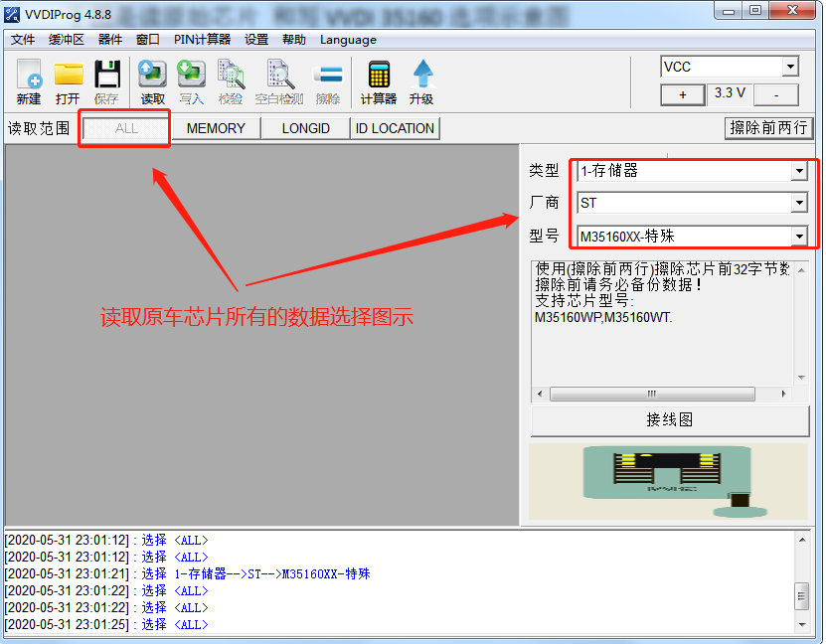Click left arrow of description horizontal scrollbar
826x644 pixels.
tap(540, 394)
